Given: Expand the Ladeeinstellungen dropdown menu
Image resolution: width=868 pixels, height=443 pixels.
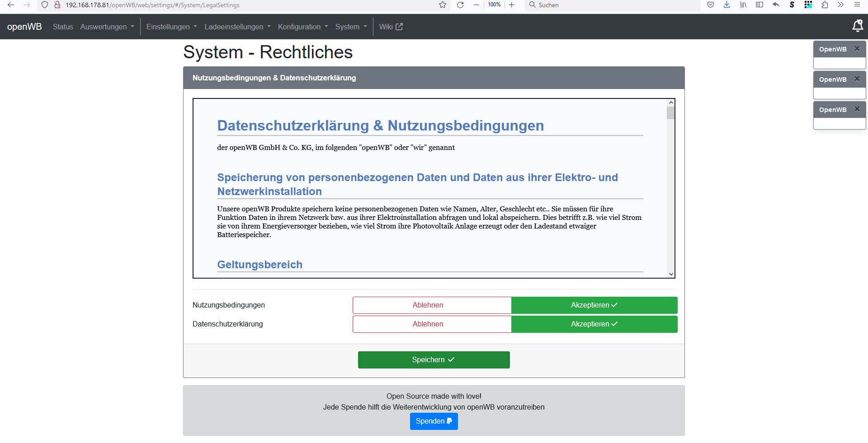Looking at the screenshot, I should pyautogui.click(x=237, y=27).
